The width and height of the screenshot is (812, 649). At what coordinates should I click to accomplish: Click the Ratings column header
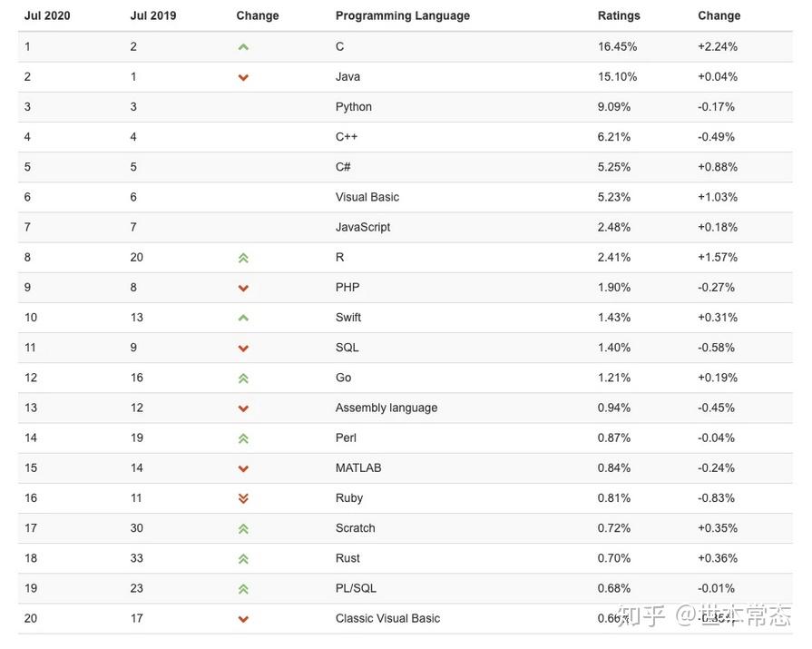pyautogui.click(x=619, y=15)
